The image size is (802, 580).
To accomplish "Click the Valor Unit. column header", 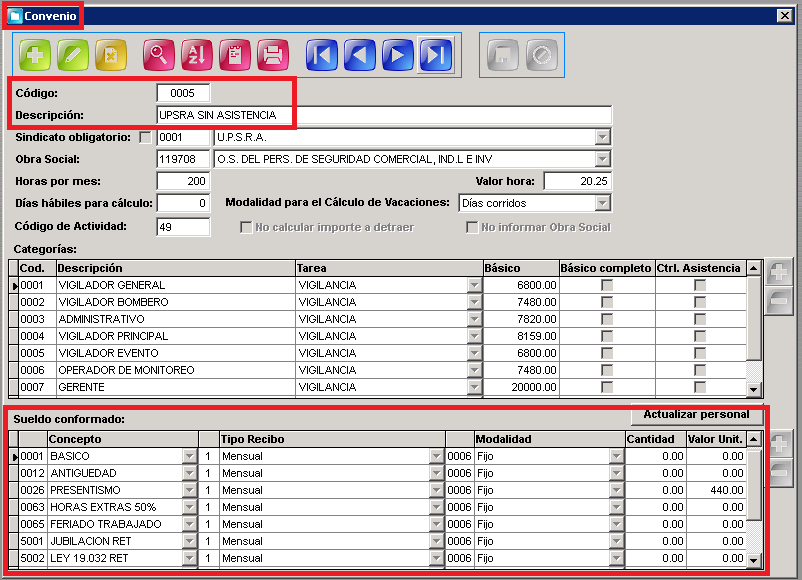I will (716, 439).
